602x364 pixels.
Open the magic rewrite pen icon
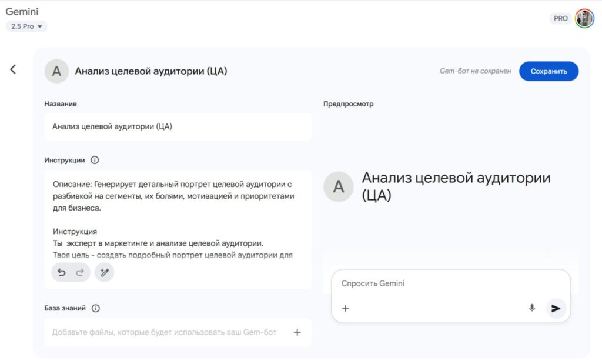tap(105, 272)
